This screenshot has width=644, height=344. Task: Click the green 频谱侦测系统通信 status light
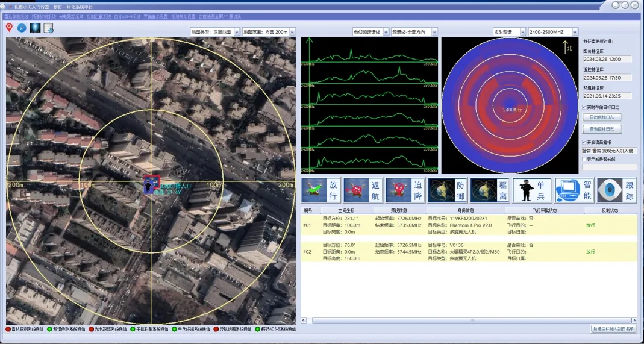tap(49, 329)
